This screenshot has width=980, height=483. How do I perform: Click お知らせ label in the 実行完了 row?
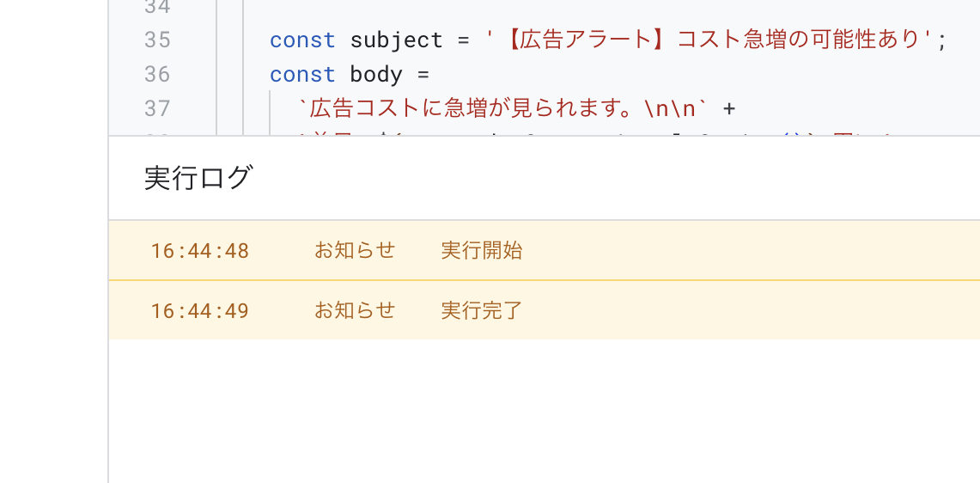pos(355,309)
